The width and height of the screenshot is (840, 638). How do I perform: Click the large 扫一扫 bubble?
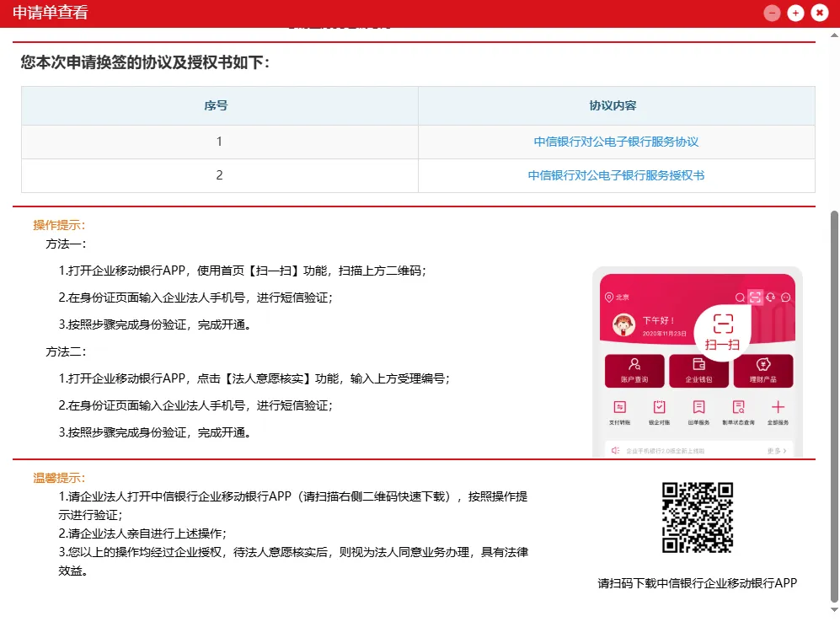tap(722, 332)
